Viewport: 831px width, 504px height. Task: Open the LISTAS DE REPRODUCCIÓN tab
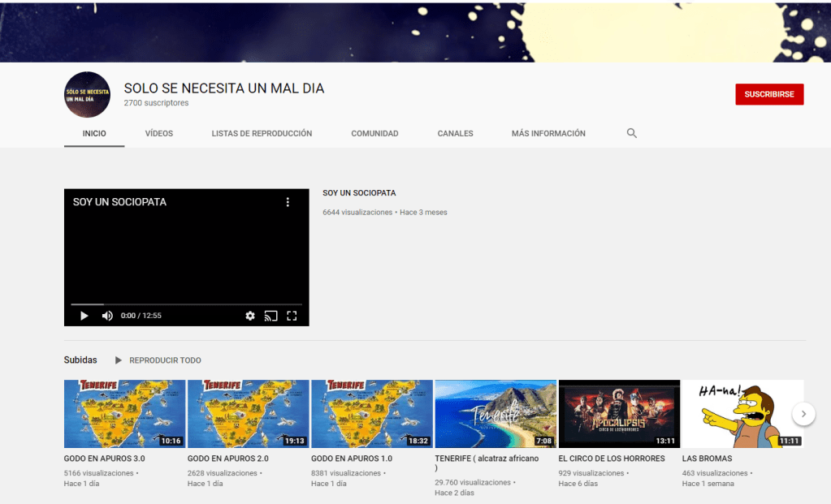pyautogui.click(x=262, y=133)
